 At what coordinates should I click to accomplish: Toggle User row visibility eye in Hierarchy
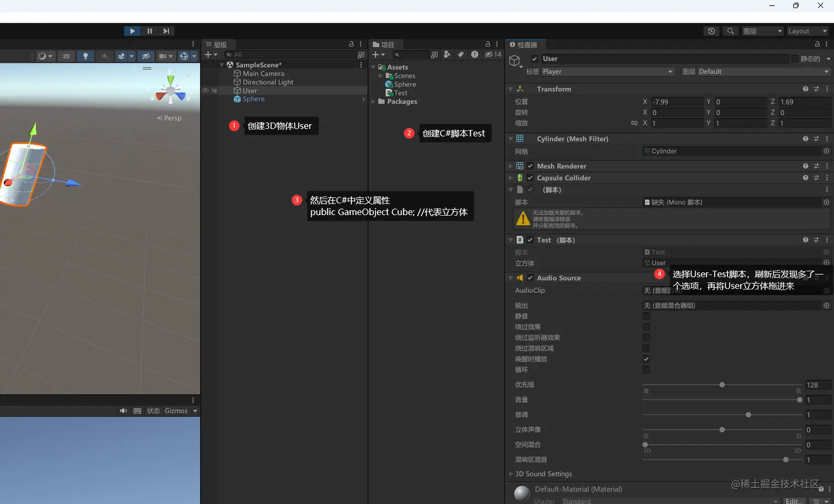(x=205, y=90)
